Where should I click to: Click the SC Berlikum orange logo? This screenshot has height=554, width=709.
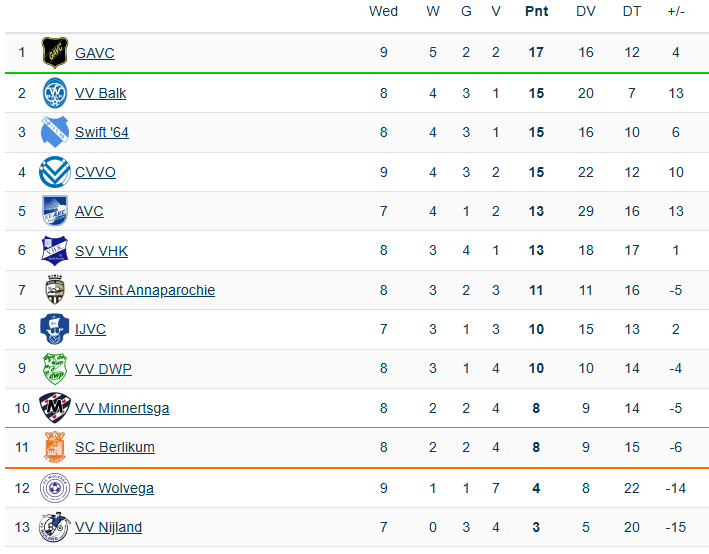tap(54, 447)
